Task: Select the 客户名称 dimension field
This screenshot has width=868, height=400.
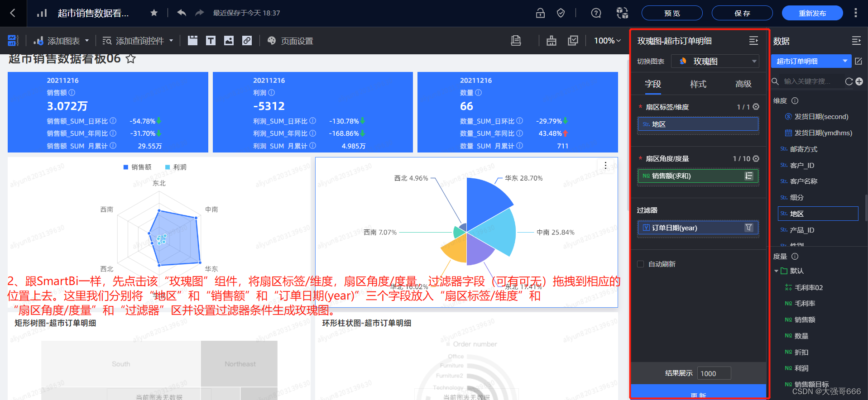Action: click(804, 181)
